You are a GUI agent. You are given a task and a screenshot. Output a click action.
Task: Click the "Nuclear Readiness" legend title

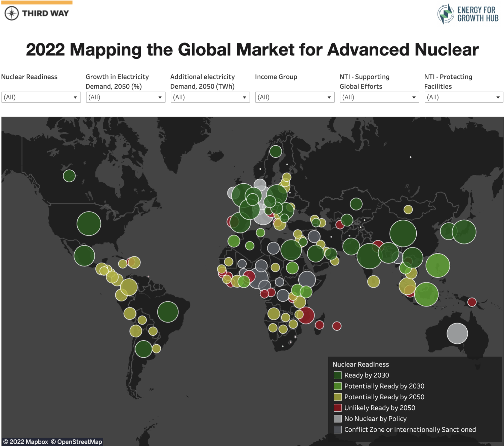pos(361,364)
